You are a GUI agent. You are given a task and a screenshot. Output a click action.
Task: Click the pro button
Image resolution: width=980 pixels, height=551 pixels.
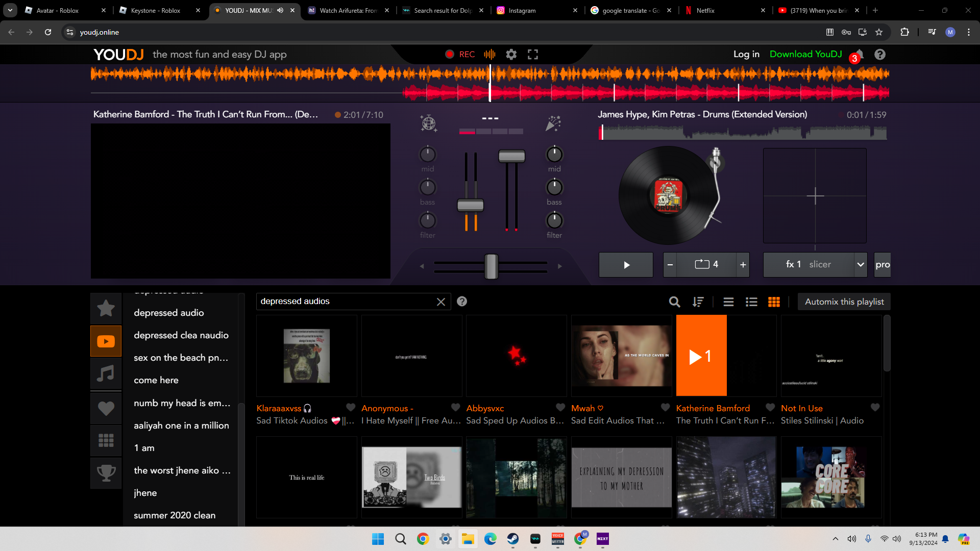point(883,265)
